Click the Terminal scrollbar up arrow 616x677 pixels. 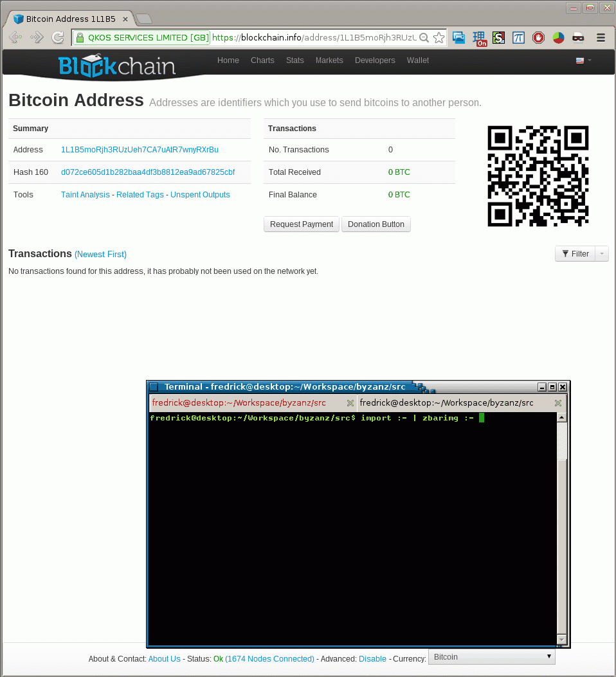tap(561, 417)
